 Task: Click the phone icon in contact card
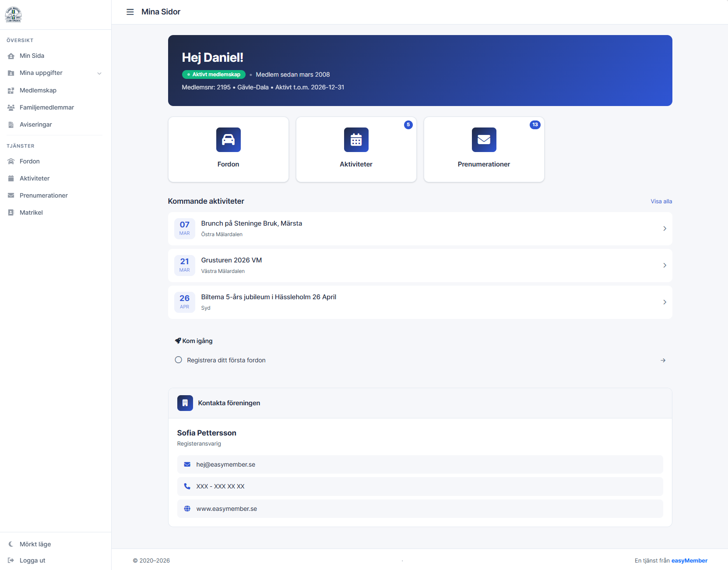[x=187, y=486]
